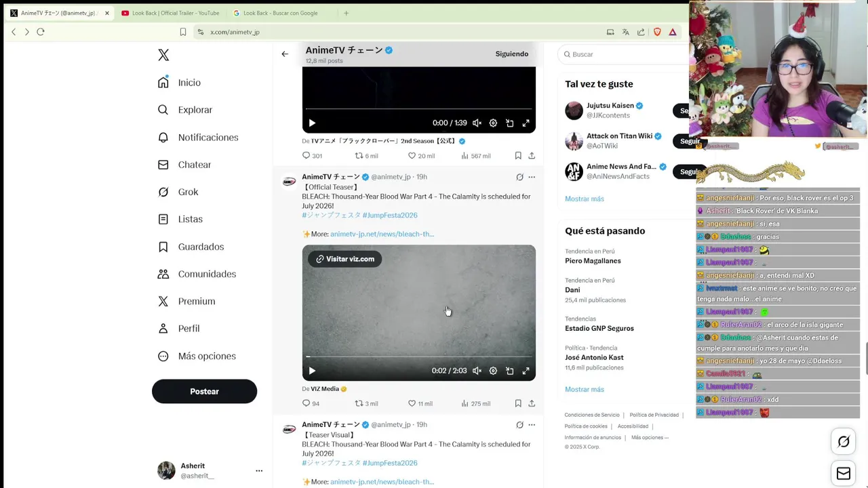Screen dimensions: 868x488
Task: Open Comunidades in the sidebar
Action: click(x=197, y=274)
